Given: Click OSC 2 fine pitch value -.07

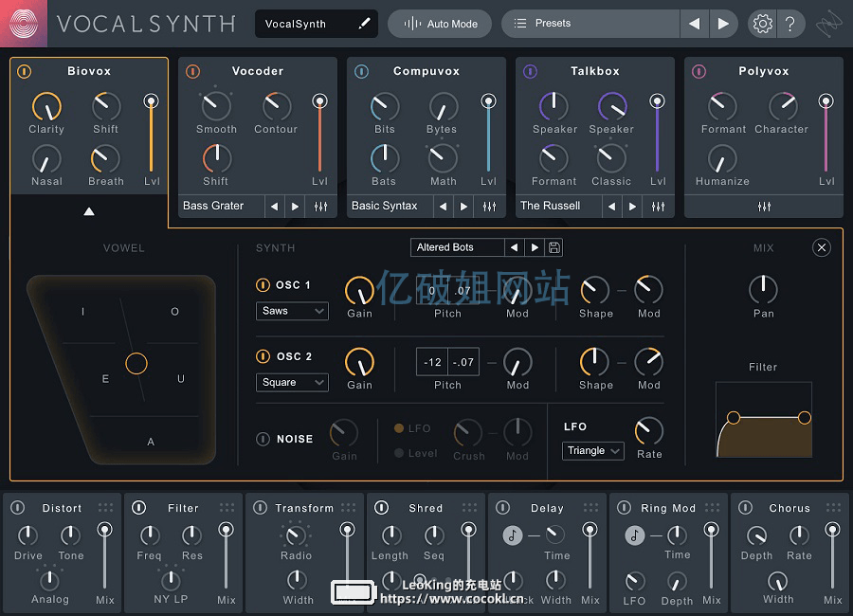Looking at the screenshot, I should pos(463,362).
